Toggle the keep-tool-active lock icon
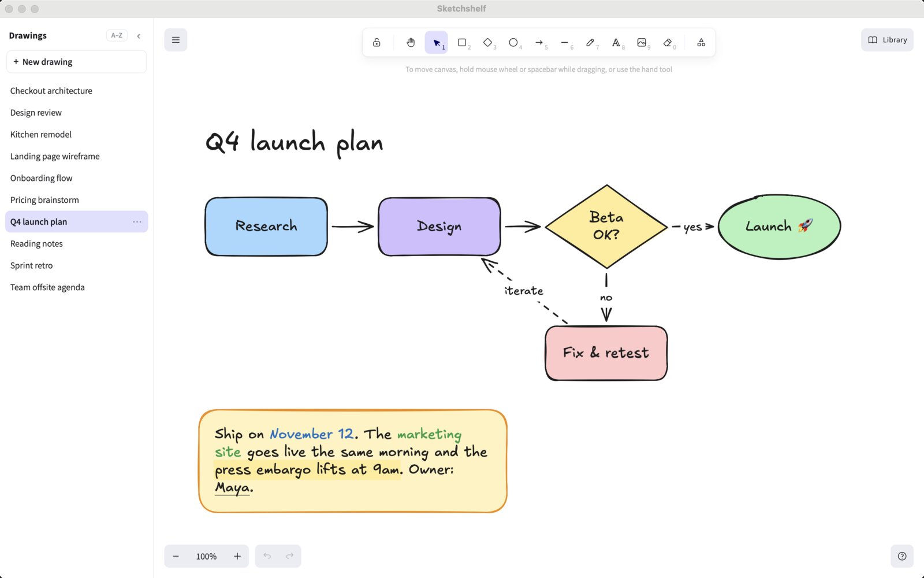The image size is (924, 578). 377,42
